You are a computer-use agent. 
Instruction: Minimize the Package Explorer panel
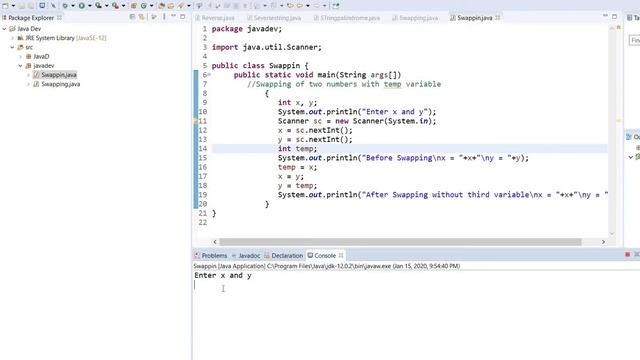(173, 16)
